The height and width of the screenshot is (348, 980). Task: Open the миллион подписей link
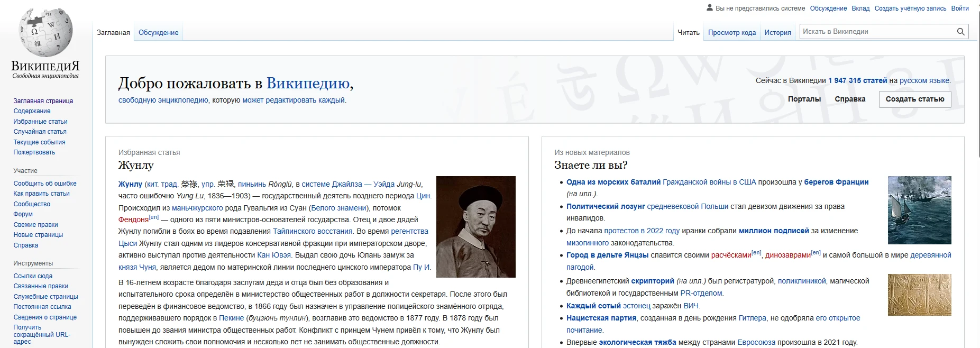[x=774, y=231]
